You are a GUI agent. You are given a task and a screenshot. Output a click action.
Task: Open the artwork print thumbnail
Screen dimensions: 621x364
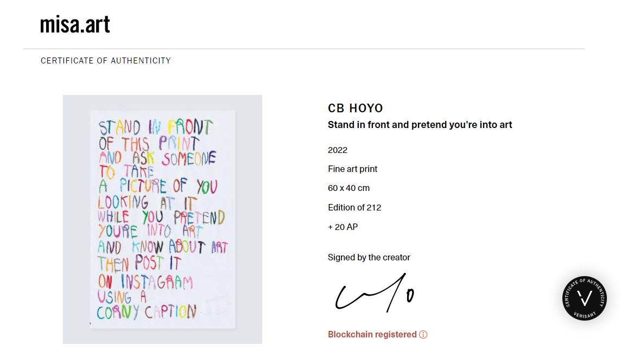tap(162, 219)
